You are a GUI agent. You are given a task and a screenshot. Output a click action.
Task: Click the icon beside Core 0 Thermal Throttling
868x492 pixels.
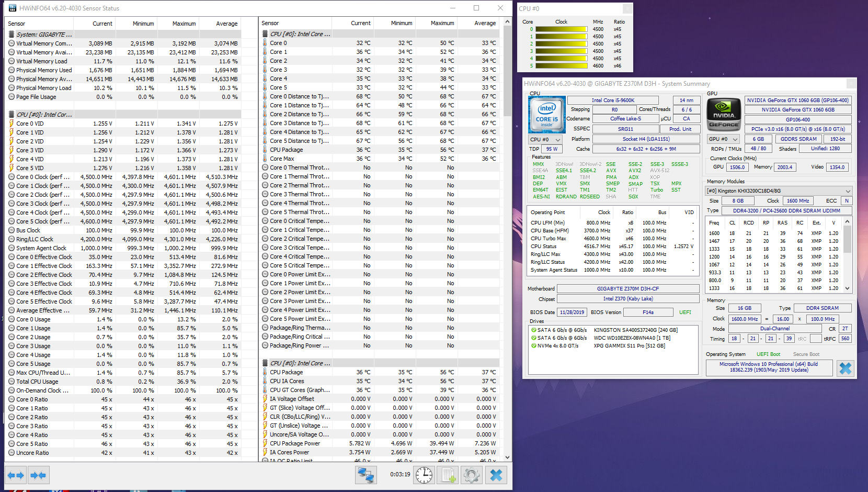click(x=265, y=167)
